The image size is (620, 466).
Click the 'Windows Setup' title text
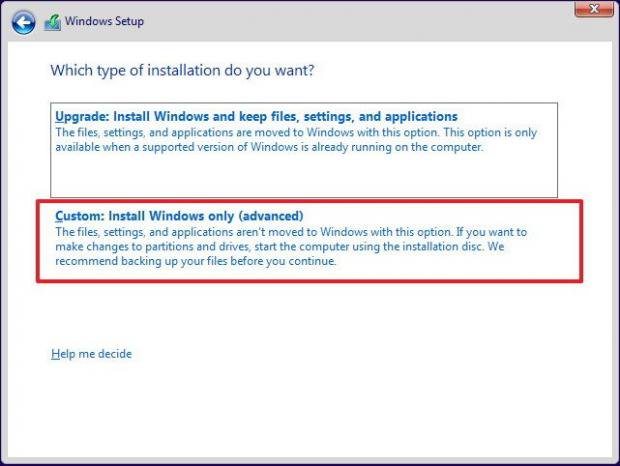tap(104, 21)
